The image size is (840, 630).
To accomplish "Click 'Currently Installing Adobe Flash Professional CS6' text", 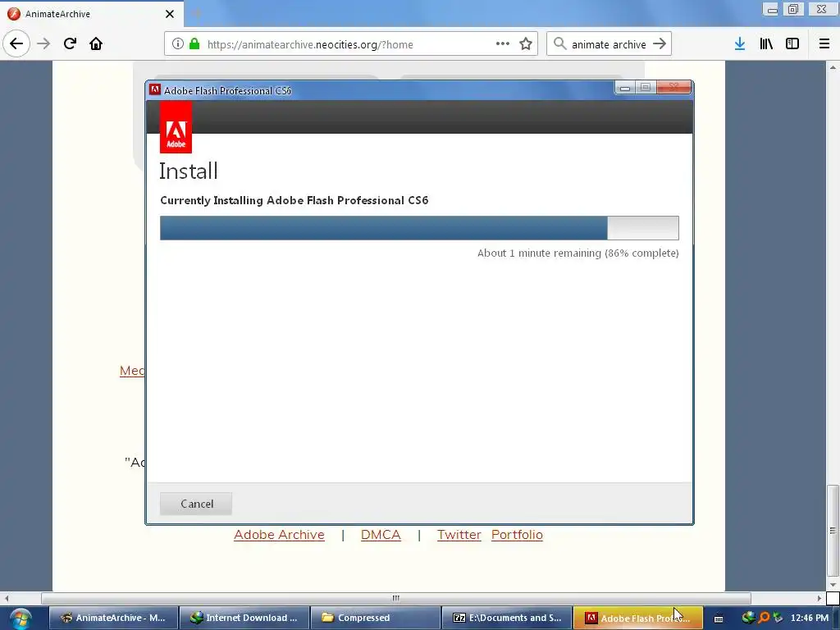I will pyautogui.click(x=294, y=200).
